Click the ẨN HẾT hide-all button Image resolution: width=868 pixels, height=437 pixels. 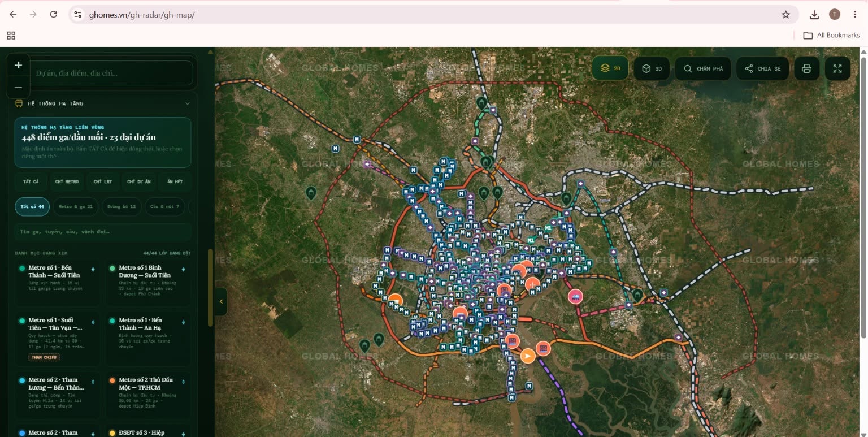click(x=175, y=181)
